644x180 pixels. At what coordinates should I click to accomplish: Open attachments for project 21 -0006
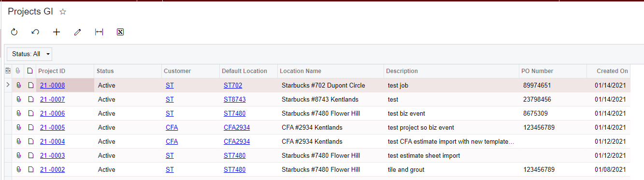[x=18, y=114]
